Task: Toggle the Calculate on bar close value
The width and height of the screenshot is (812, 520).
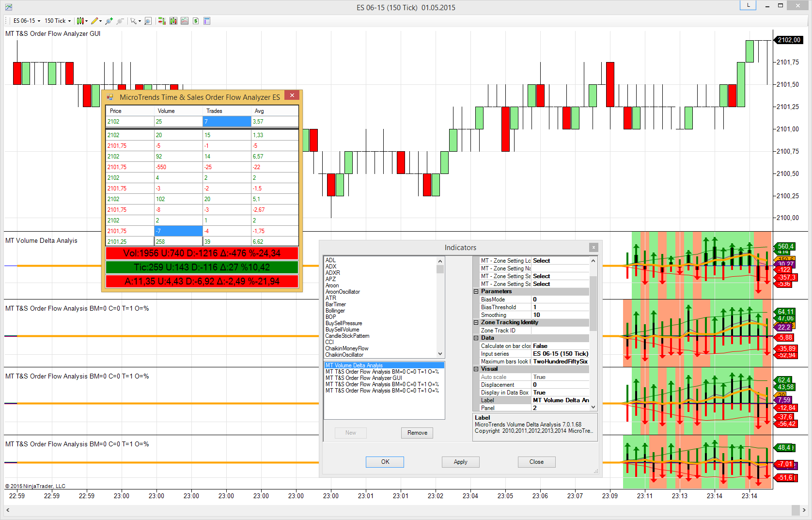Action: [x=560, y=346]
